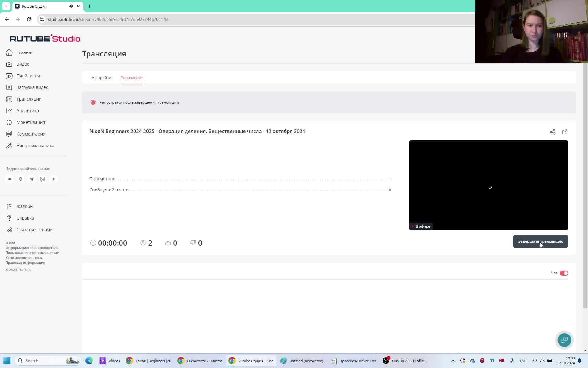Image resolution: width=588 pixels, height=368 pixels.
Task: Open Аналитика in the sidebar menu
Action: pos(28,111)
